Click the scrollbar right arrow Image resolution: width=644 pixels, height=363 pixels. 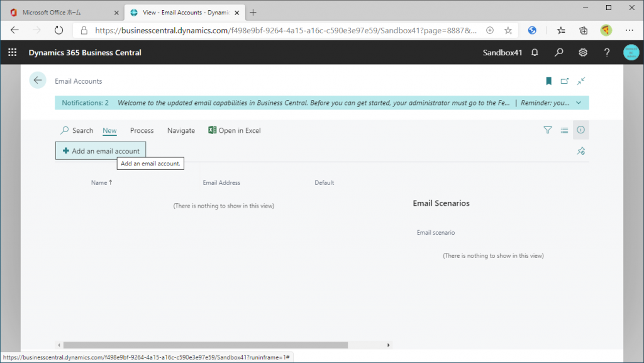coord(389,345)
